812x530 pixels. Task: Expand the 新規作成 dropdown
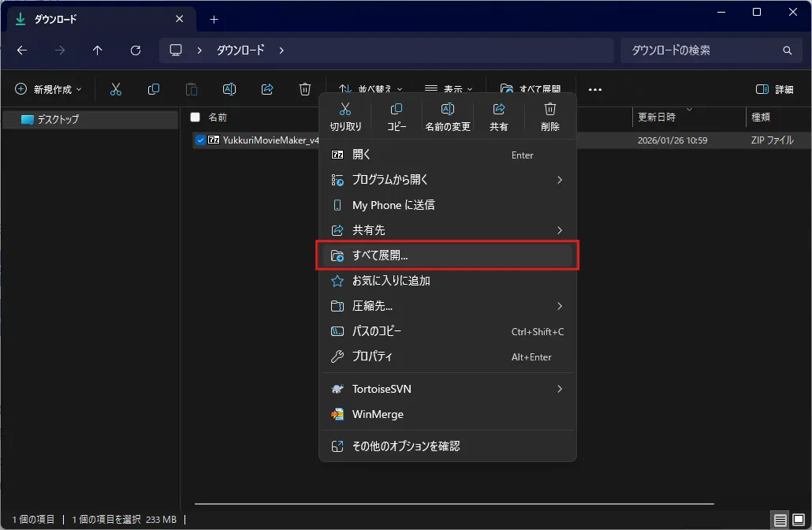click(x=48, y=89)
